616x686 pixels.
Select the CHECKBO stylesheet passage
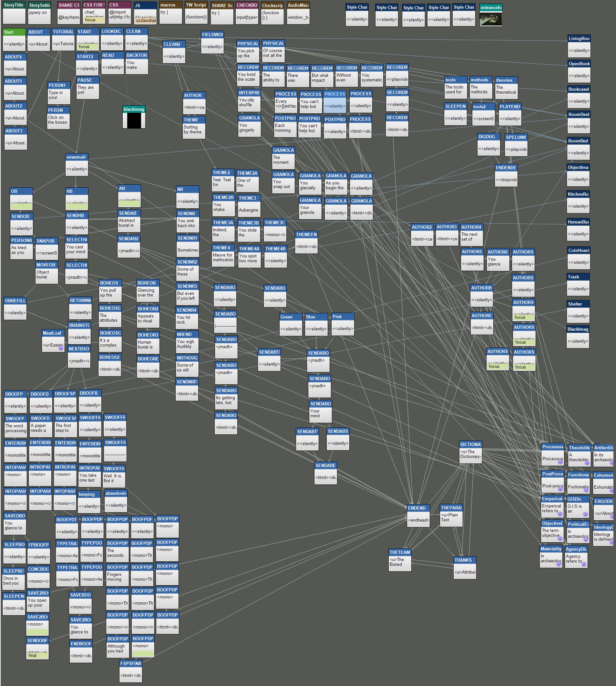coord(247,13)
